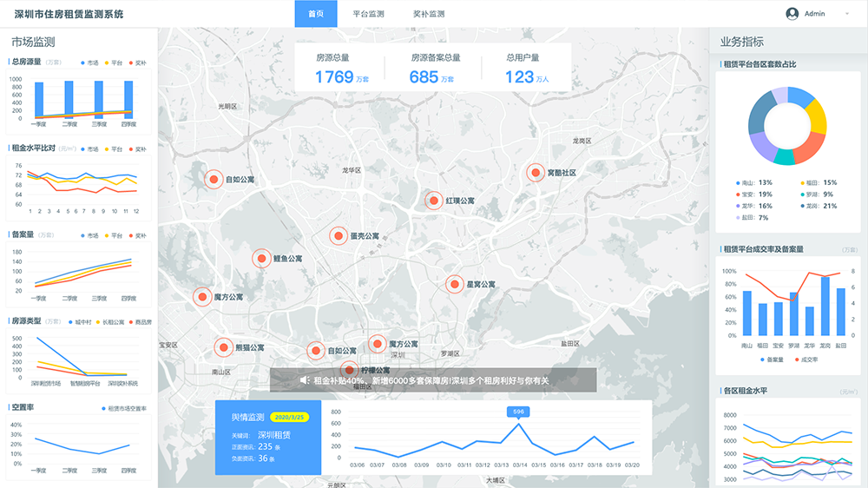Toggle 奖补 legend in 租金水平比对 chart

click(x=138, y=149)
